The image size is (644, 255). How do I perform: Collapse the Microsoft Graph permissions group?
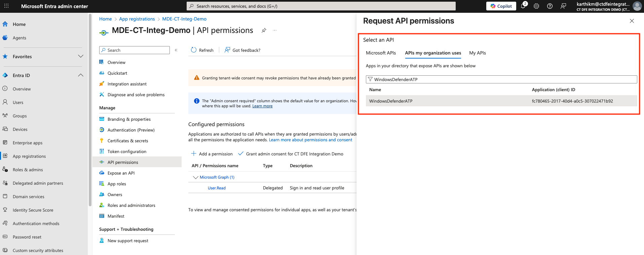pos(195,177)
